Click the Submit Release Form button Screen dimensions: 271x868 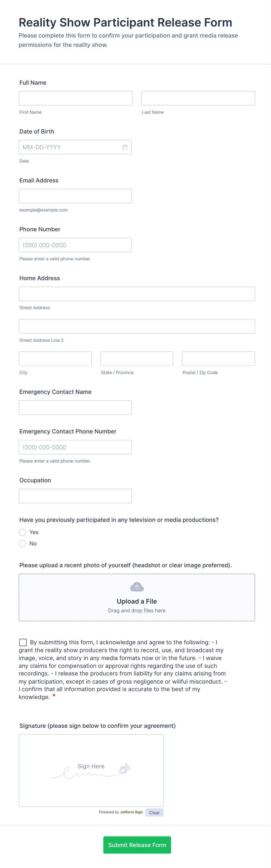[137, 845]
